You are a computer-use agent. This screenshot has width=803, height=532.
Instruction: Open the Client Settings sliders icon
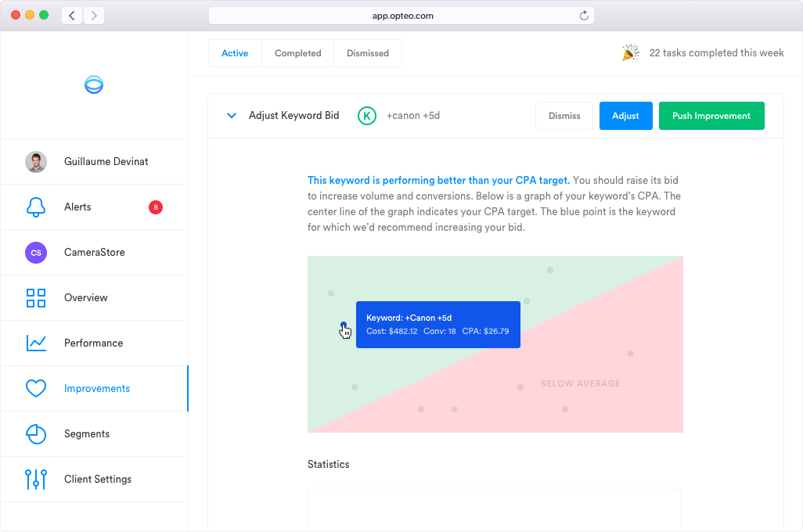click(x=36, y=480)
